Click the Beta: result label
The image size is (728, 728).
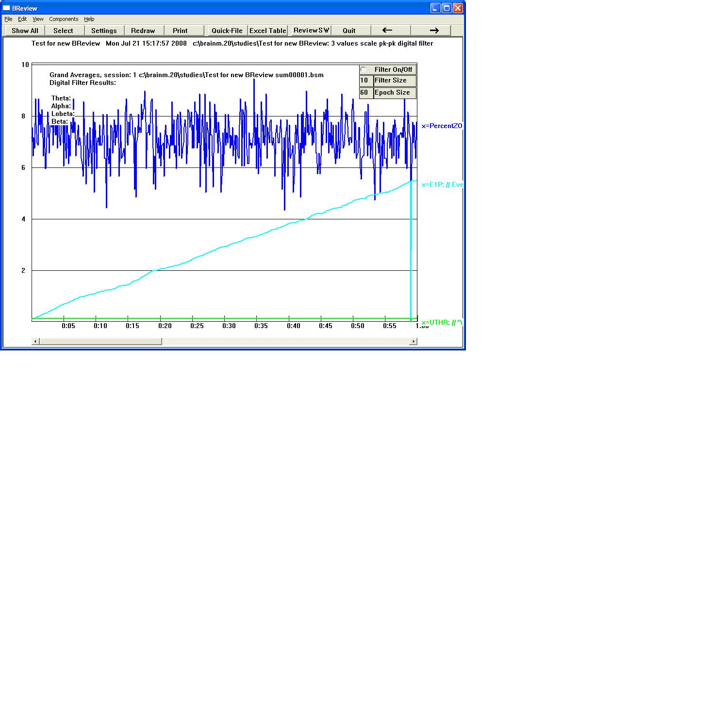point(60,121)
